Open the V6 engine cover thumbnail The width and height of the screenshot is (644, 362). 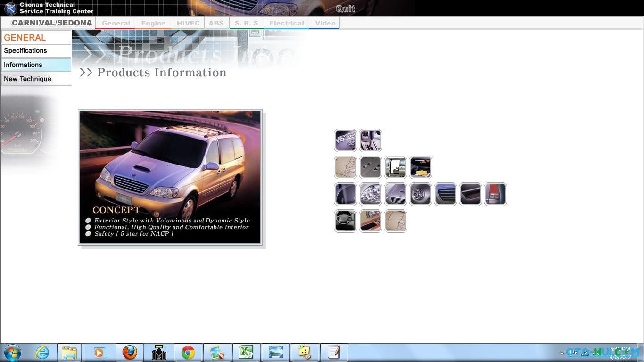pos(345,140)
